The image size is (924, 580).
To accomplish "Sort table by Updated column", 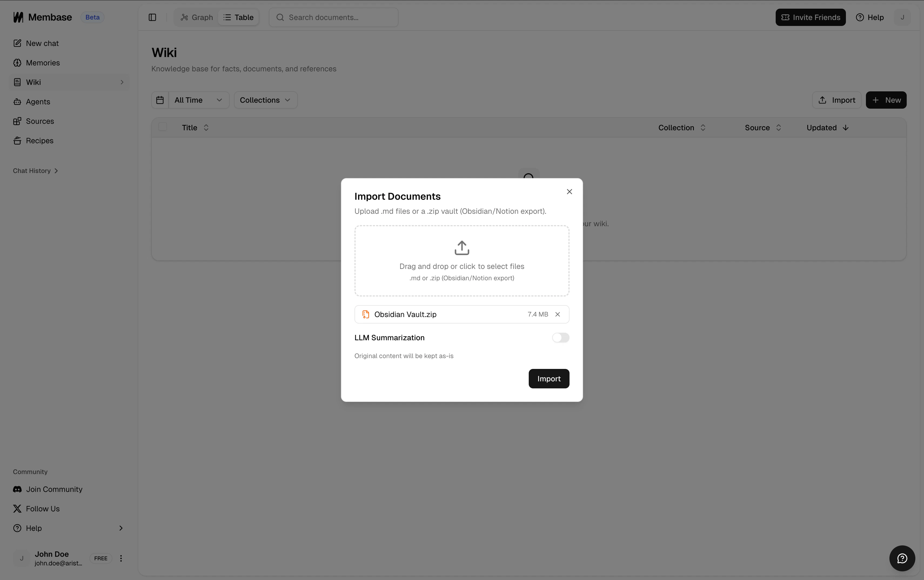I will (827, 128).
